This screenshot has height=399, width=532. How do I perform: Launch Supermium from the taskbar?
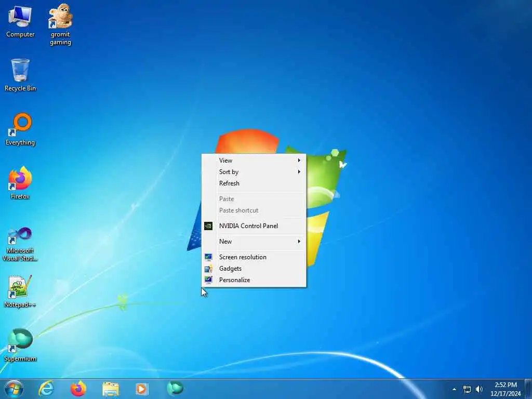(175, 389)
